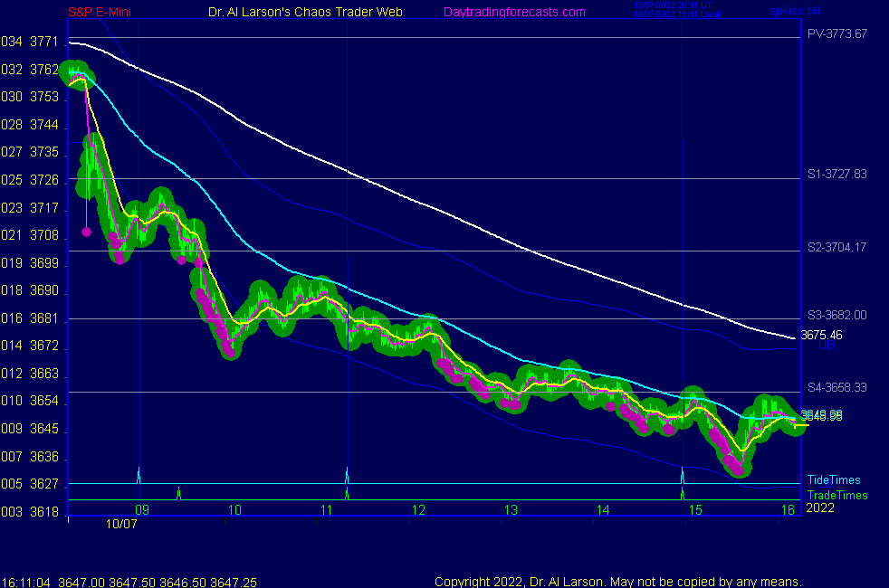Screen dimensions: 889x588
Task: Click the green TradeTimes spike just before hour 15
Action: click(682, 493)
